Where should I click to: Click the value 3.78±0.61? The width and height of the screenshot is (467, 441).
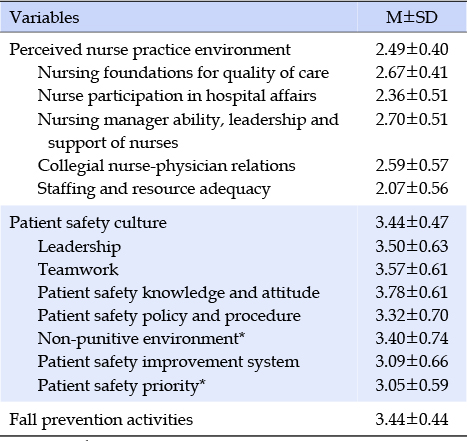point(412,293)
